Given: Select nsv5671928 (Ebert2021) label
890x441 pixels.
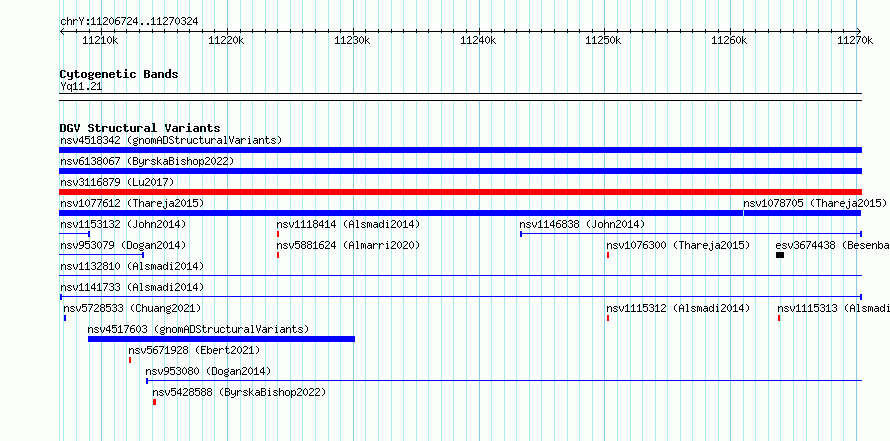Looking at the screenshot, I should pos(194,350).
